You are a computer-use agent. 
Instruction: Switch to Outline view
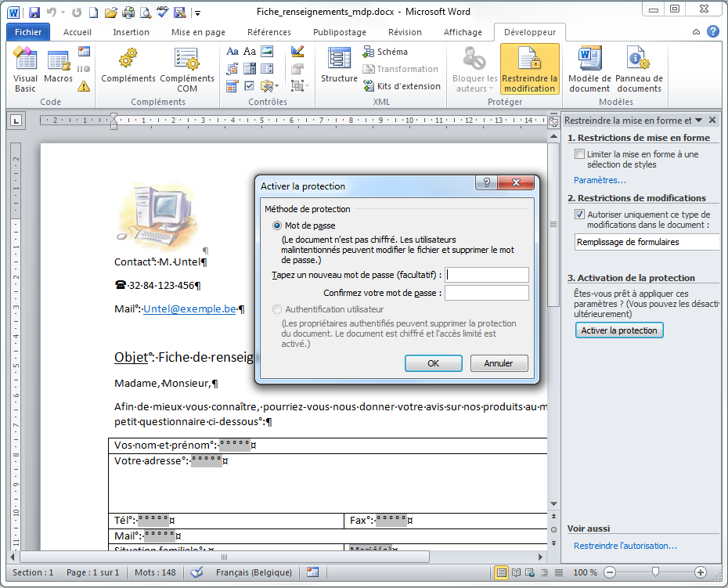545,572
